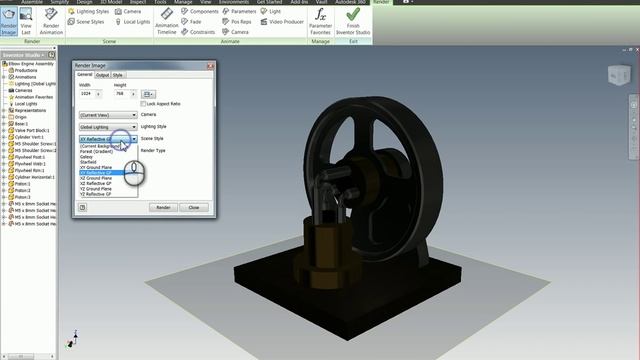Image resolution: width=640 pixels, height=360 pixels.
Task: Click Finish Inventor Studio
Action: pyautogui.click(x=353, y=22)
